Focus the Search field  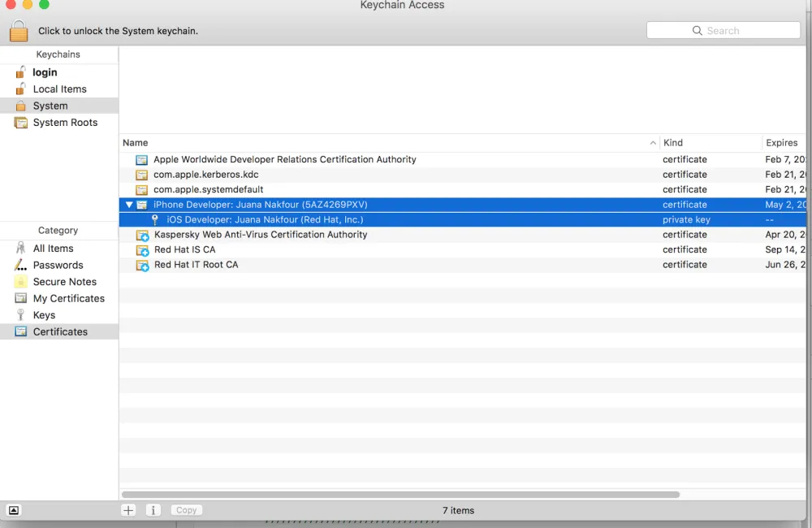tap(723, 31)
